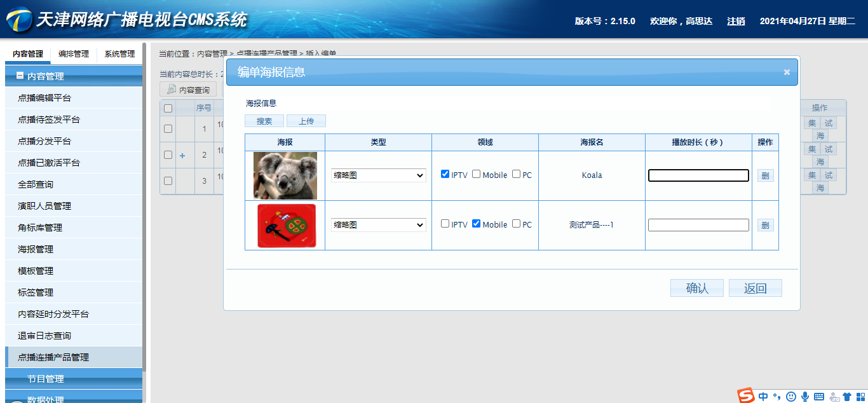This screenshot has width=868, height=403.
Task: Delete the Koala poster with 删
Action: pos(765,175)
